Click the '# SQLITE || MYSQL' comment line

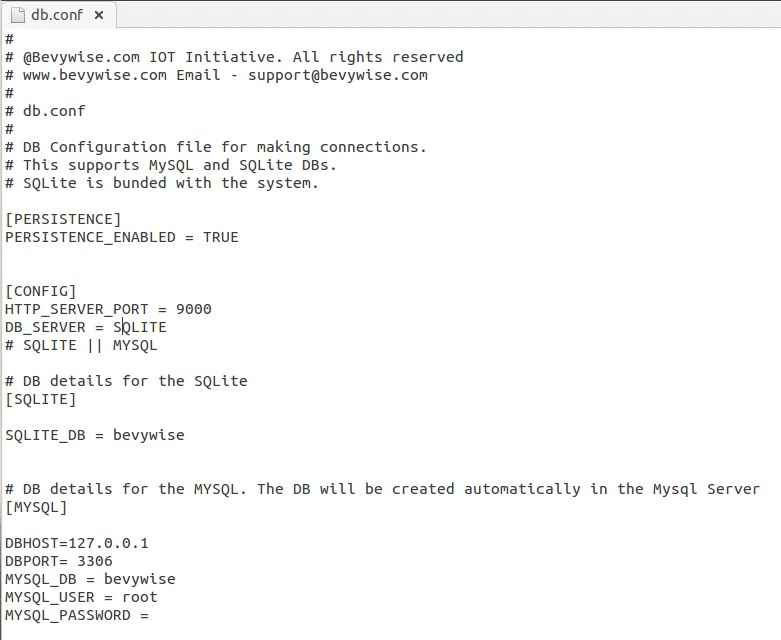pos(81,345)
